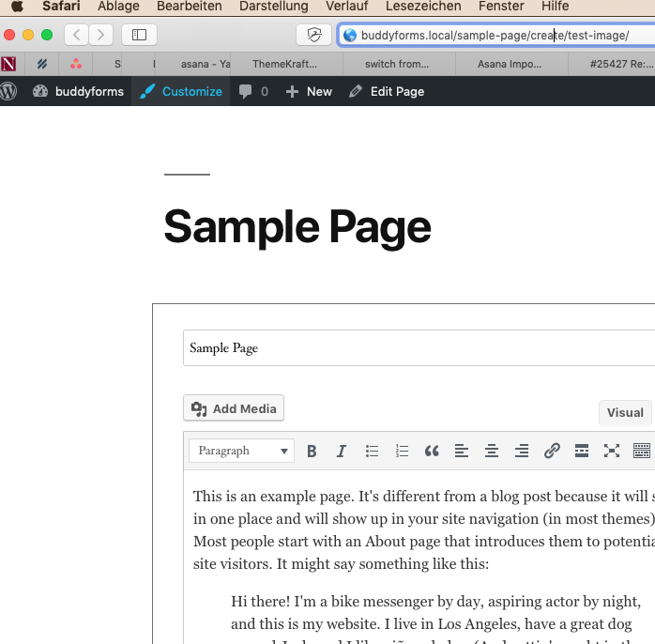Screen dimensions: 655x644
Task: Open the Verlauf menu
Action: point(346,7)
